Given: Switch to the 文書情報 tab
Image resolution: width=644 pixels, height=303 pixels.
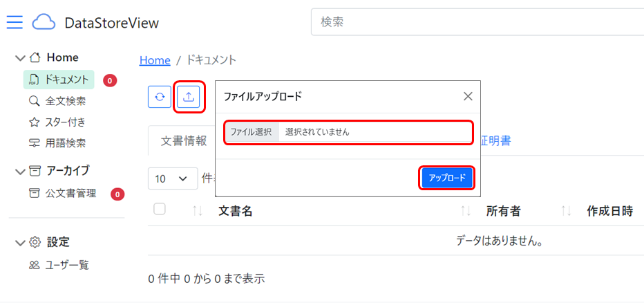Looking at the screenshot, I should 184,141.
